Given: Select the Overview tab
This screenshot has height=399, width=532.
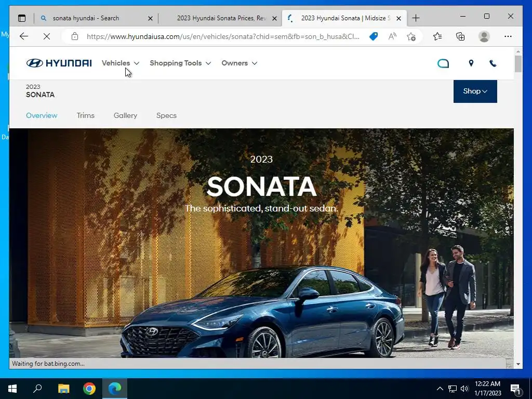Looking at the screenshot, I should click(x=42, y=115).
